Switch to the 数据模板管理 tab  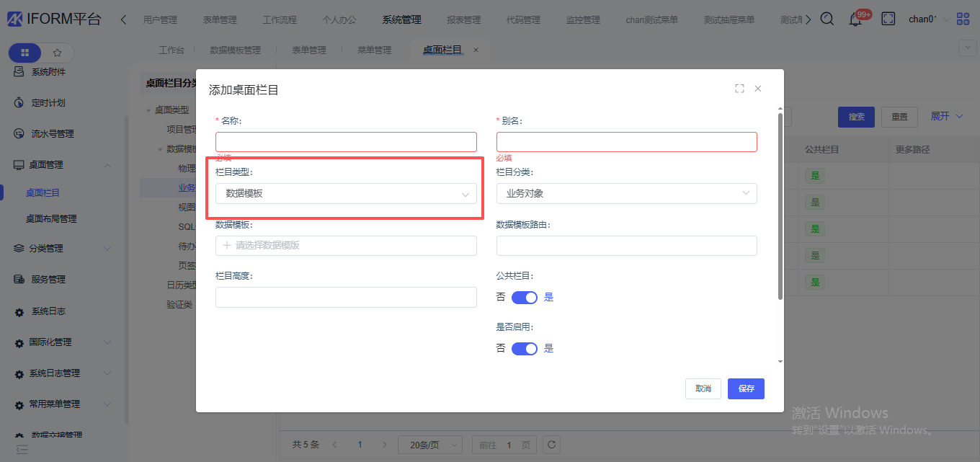235,50
